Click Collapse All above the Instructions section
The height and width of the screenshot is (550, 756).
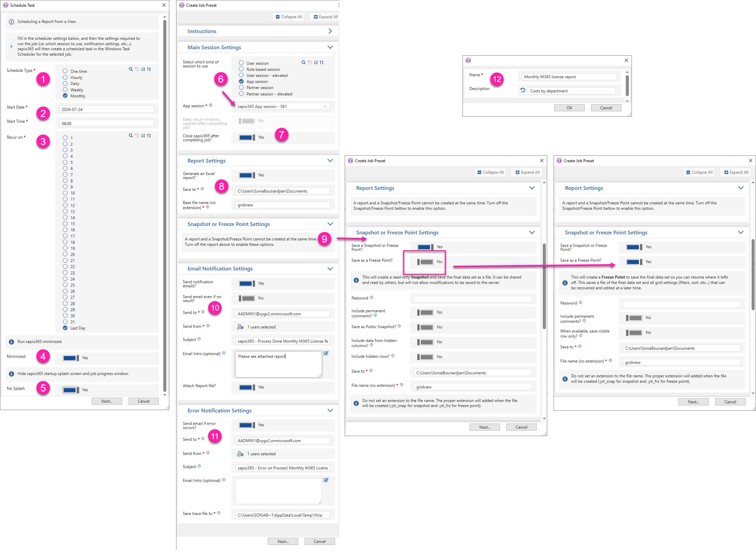click(289, 17)
